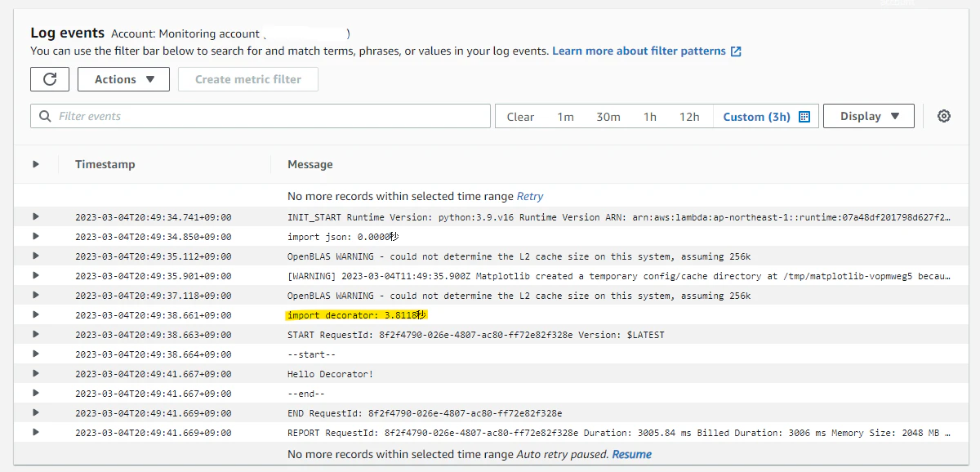
Task: Click the REPORT RequestId Duration message
Action: 619,433
